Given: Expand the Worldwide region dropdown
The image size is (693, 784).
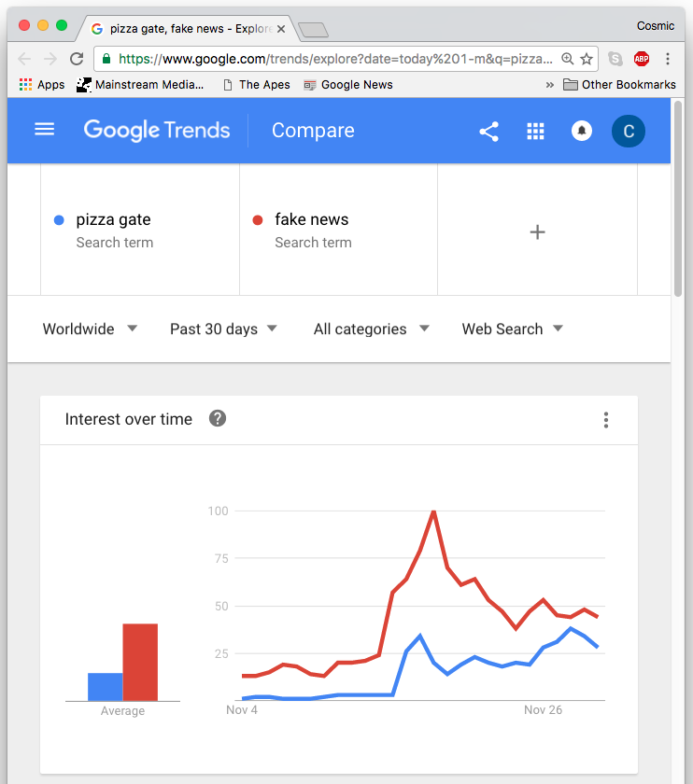Looking at the screenshot, I should pyautogui.click(x=91, y=329).
